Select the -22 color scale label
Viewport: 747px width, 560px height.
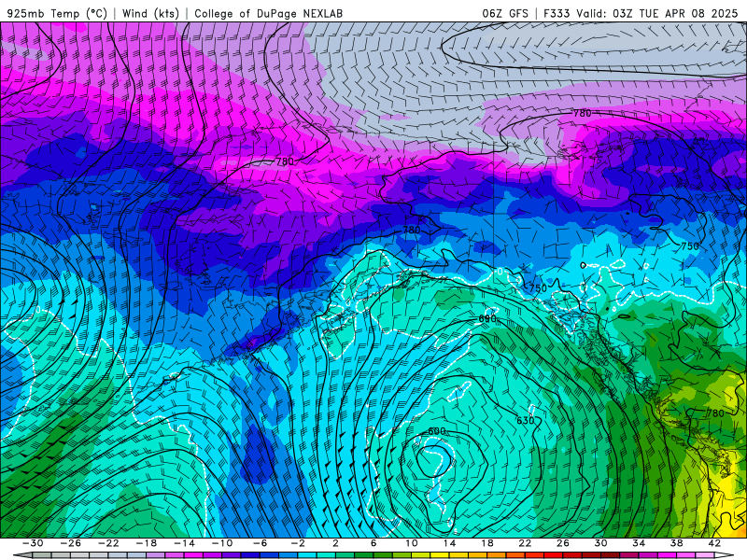coord(108,543)
